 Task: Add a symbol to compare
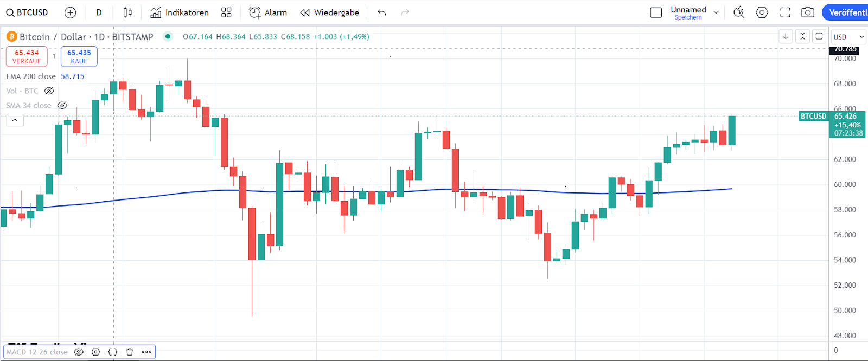[70, 12]
